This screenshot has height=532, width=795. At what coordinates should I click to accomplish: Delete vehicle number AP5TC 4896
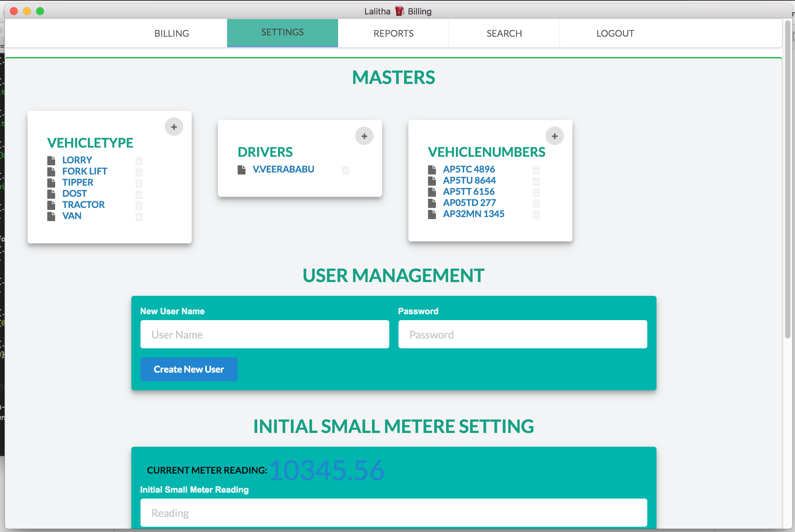536,170
